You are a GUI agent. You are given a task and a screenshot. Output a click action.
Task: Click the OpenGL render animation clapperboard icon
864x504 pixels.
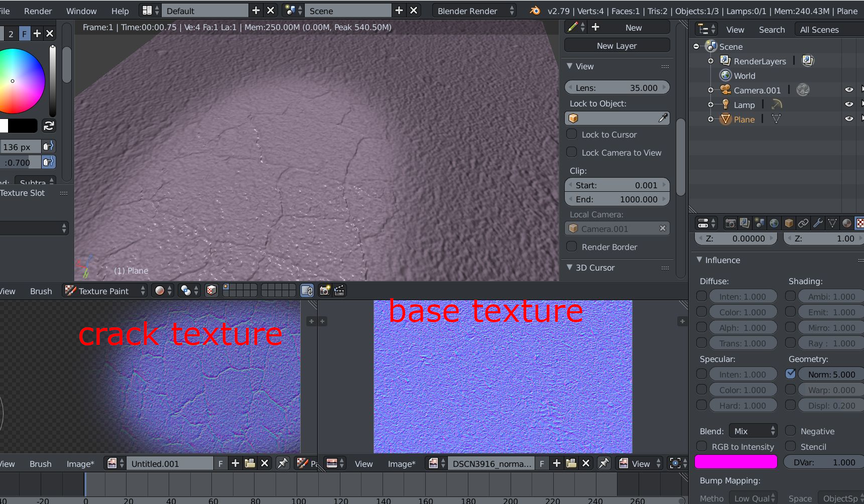coord(339,291)
